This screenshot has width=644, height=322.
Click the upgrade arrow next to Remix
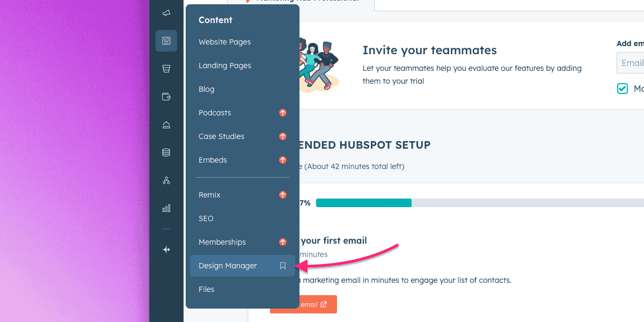tap(282, 195)
